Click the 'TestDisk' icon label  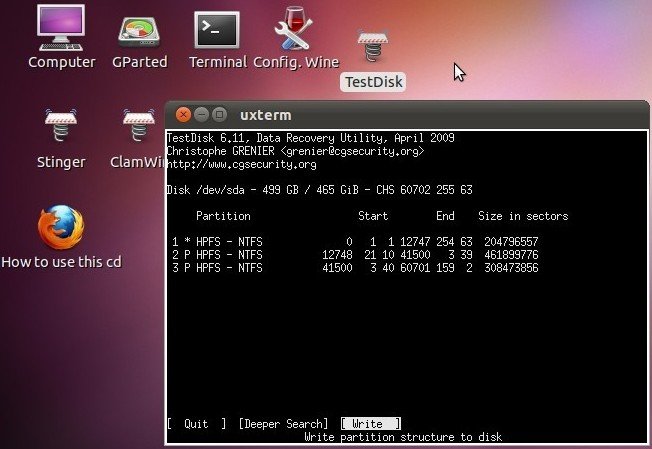tap(373, 82)
